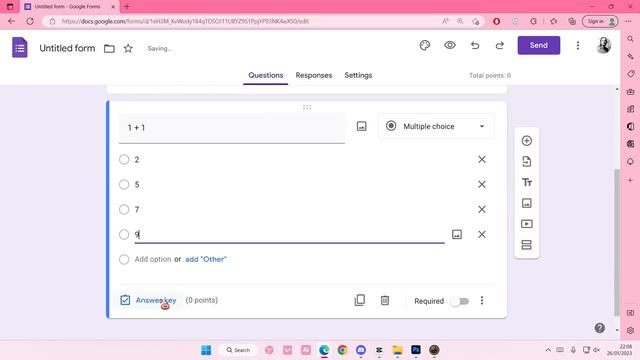Open the help button
The width and height of the screenshot is (640, 360).
coord(600,328)
